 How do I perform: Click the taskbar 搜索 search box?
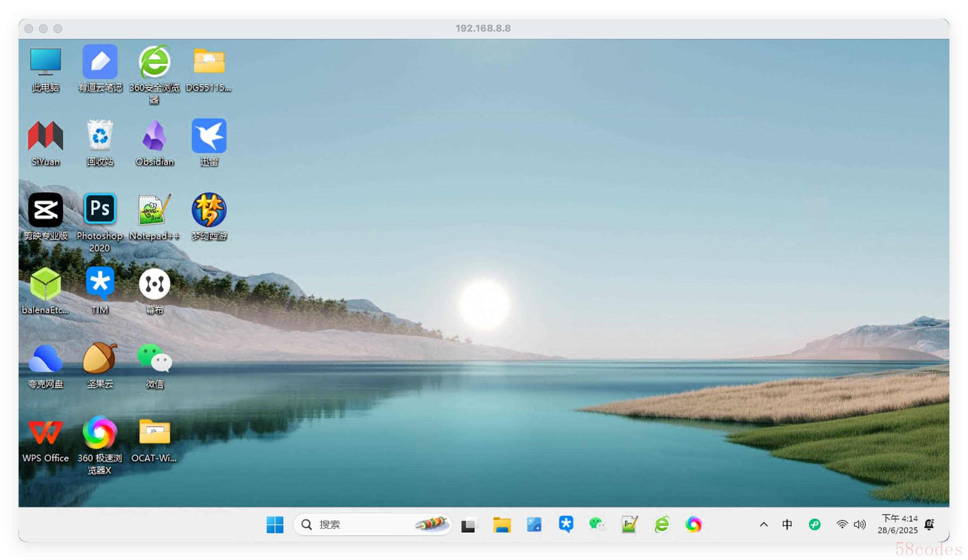click(372, 525)
